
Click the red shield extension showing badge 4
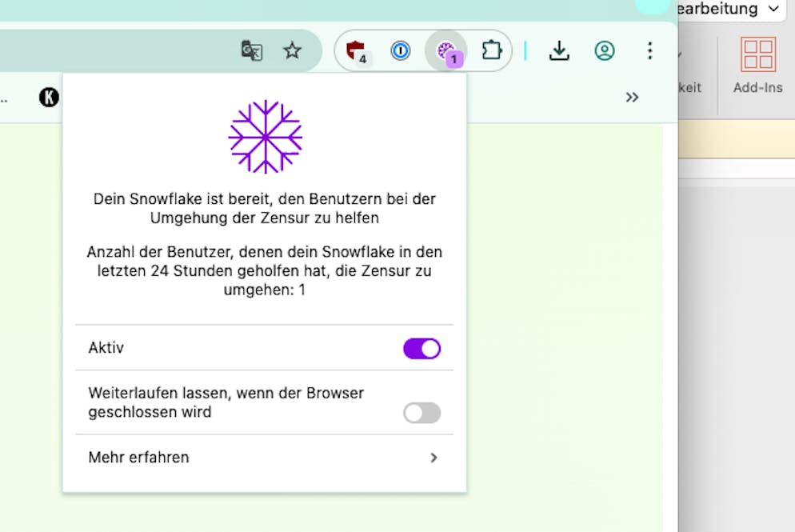click(354, 50)
